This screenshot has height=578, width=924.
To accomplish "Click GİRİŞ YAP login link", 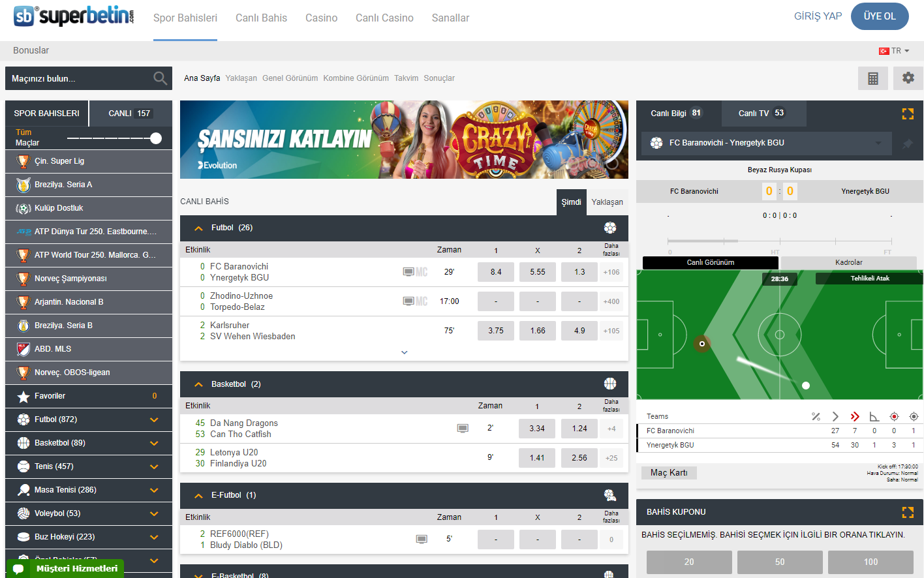I will point(818,16).
